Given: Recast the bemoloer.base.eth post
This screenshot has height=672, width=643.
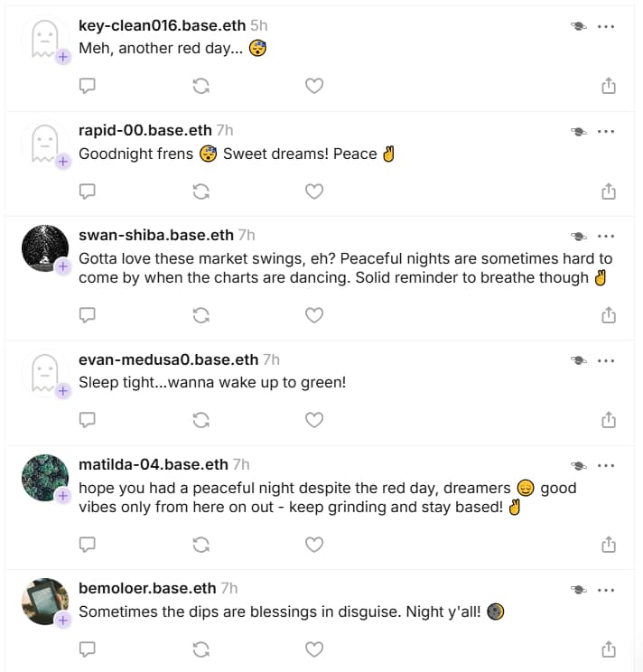Looking at the screenshot, I should tap(201, 649).
